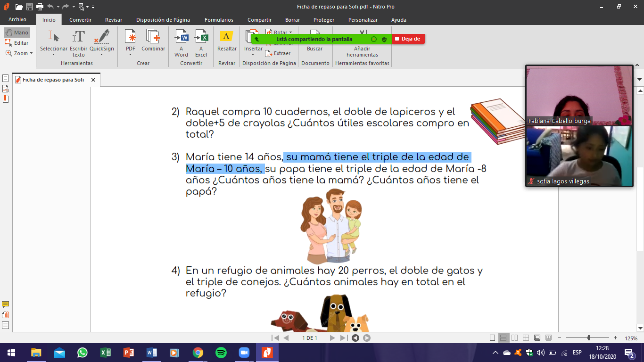This screenshot has height=362, width=644.
Task: Open the Formularios ribbon tab
Action: point(219,20)
